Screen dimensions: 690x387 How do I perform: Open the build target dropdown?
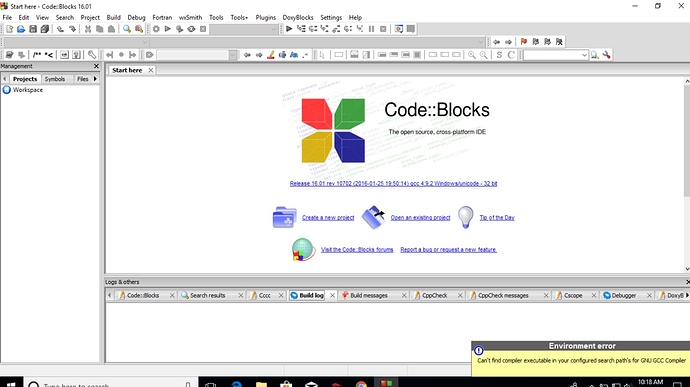coord(244,29)
